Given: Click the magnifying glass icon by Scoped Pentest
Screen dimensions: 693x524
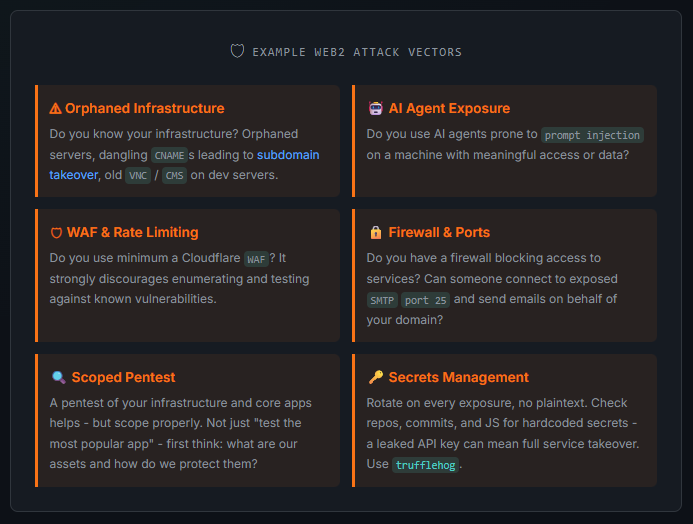Looking at the screenshot, I should click(x=59, y=377).
